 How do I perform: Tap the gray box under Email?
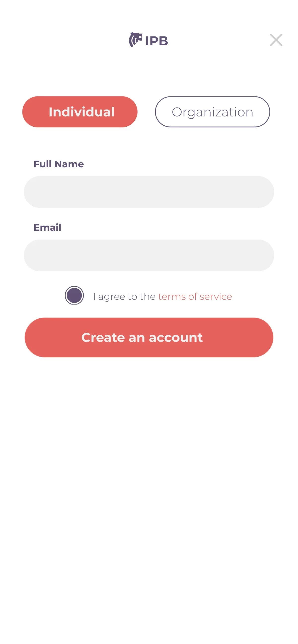click(149, 255)
